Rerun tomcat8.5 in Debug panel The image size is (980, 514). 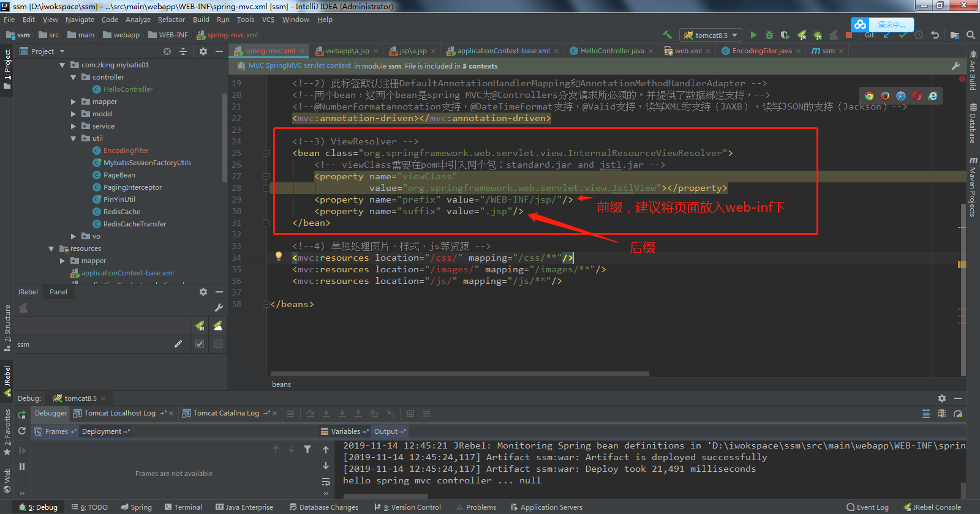22,414
